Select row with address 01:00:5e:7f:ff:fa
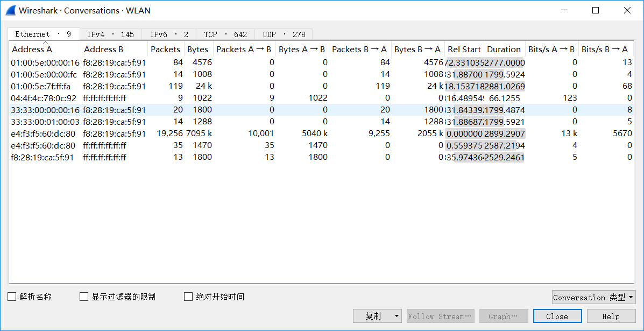 (322, 86)
